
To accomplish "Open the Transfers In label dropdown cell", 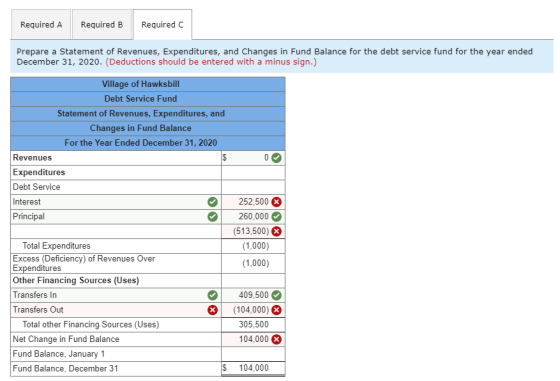I will (x=116, y=295).
